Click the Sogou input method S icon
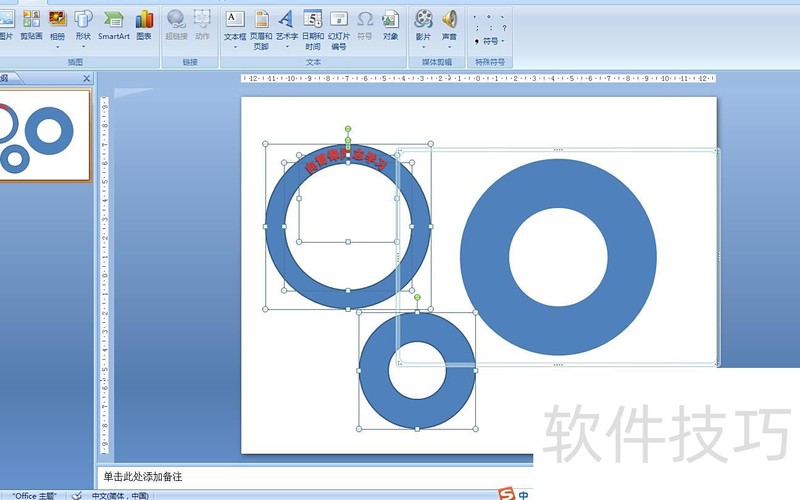 pyautogui.click(x=507, y=494)
